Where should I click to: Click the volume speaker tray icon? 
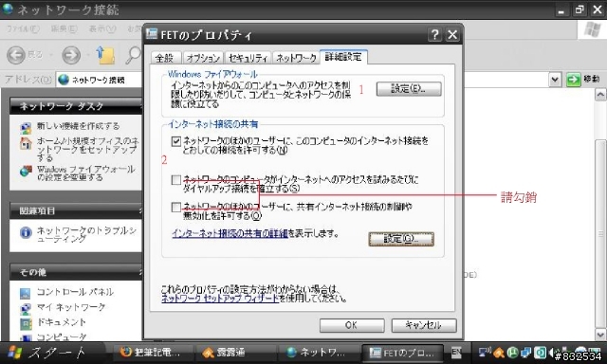[551, 353]
